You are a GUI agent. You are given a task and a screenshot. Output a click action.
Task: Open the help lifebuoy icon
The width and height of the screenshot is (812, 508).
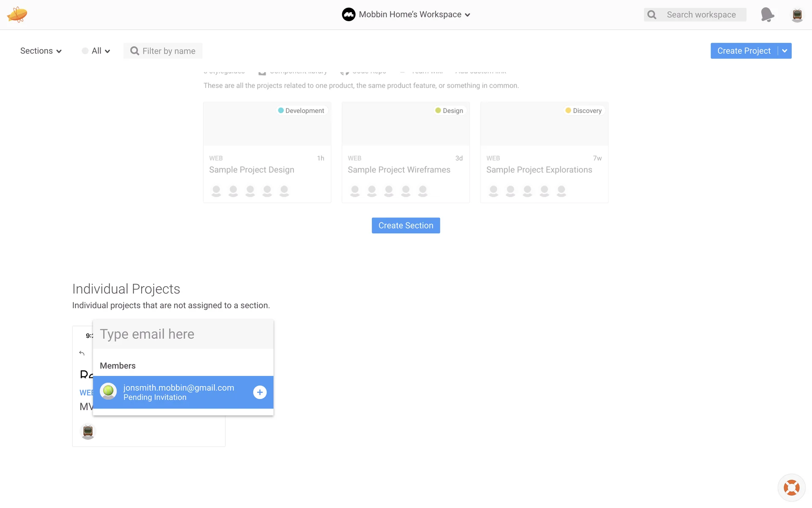791,488
